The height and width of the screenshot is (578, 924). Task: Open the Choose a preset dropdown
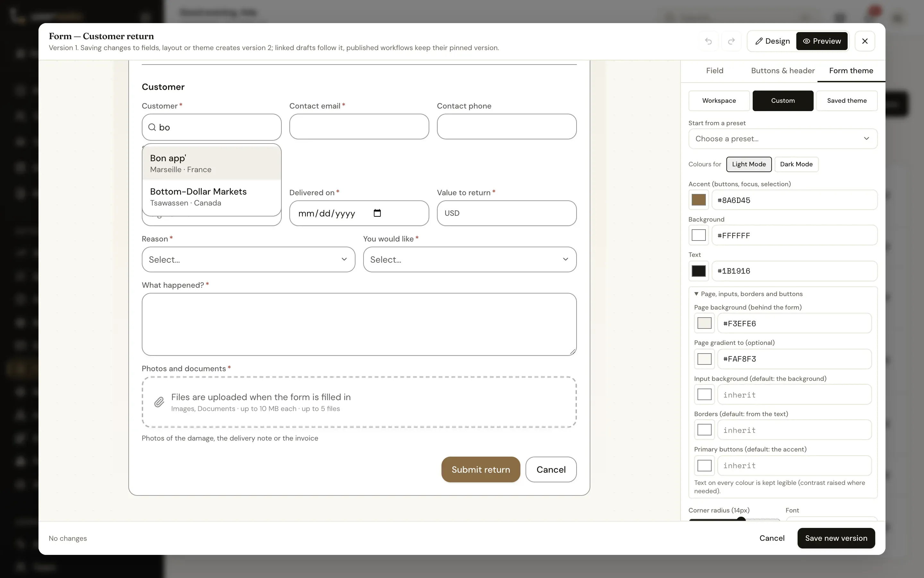pyautogui.click(x=783, y=139)
